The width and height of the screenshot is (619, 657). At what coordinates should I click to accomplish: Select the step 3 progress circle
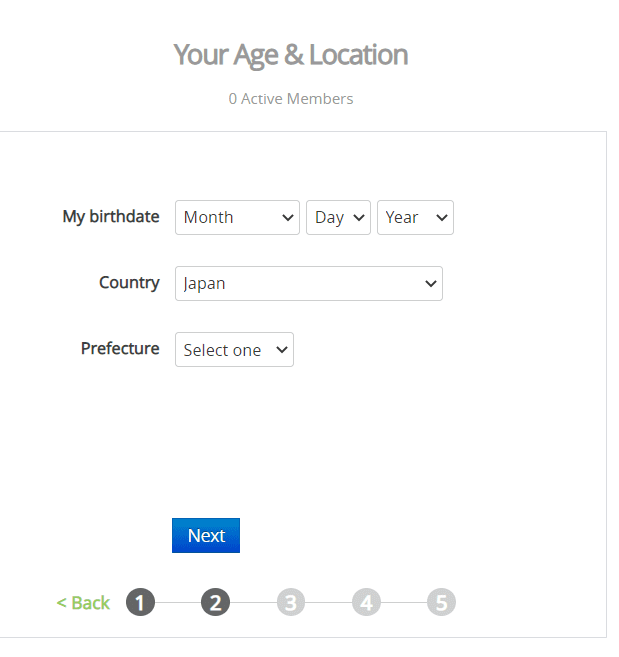coord(291,603)
